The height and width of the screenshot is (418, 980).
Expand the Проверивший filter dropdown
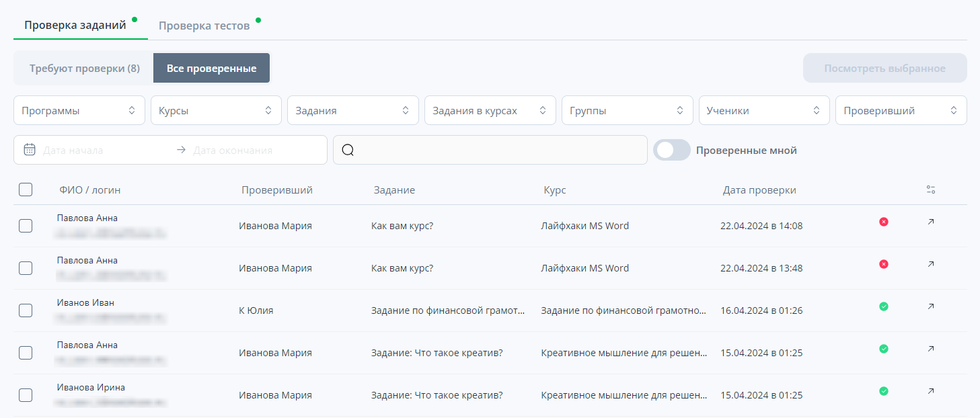(901, 111)
